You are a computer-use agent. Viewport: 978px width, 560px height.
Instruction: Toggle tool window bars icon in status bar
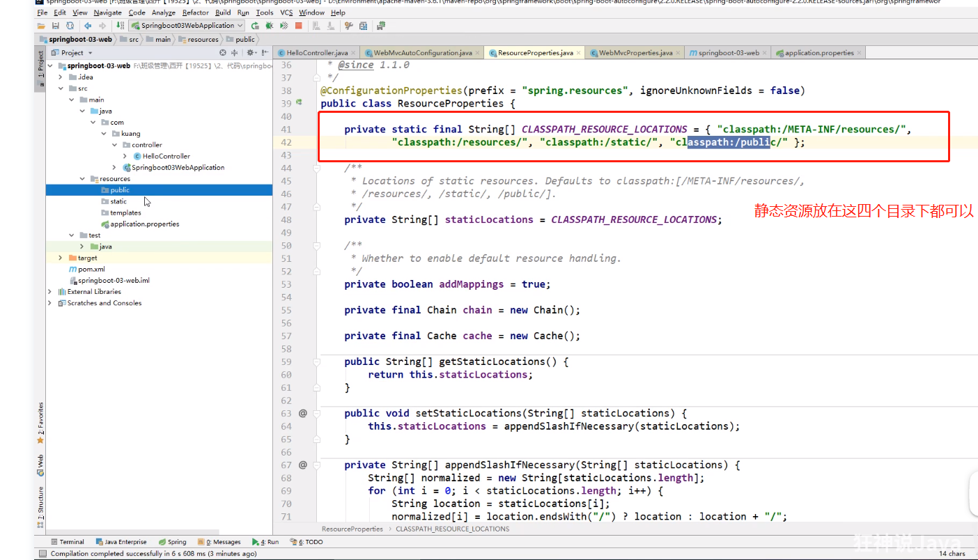point(42,554)
